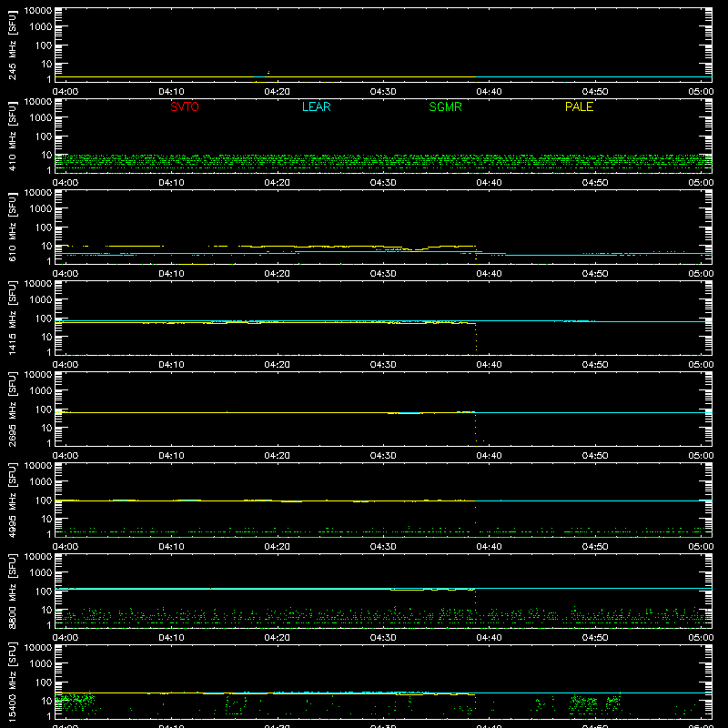Click the 1000 y-tick of the 8800 MHz plot
The height and width of the screenshot is (728, 728).
41,573
